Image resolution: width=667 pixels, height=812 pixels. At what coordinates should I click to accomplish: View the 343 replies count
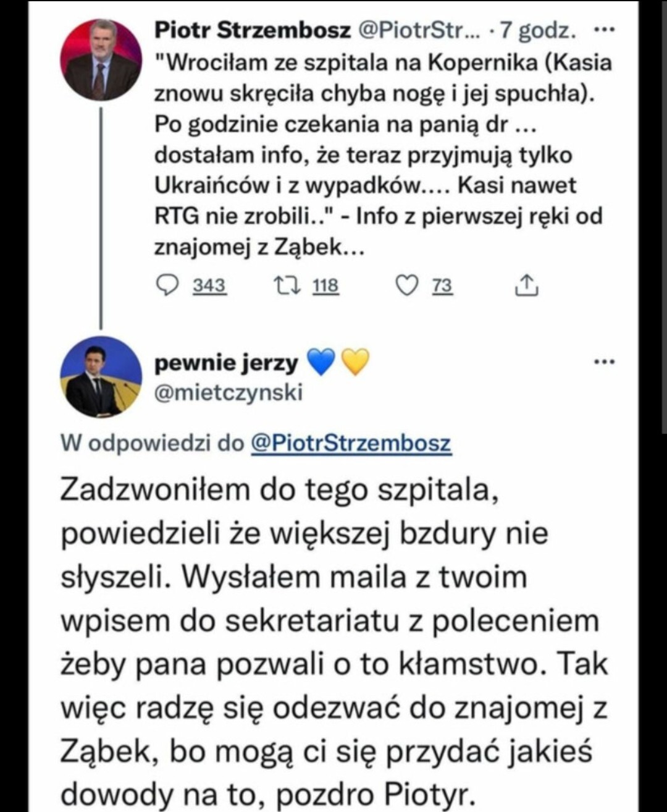click(x=209, y=285)
